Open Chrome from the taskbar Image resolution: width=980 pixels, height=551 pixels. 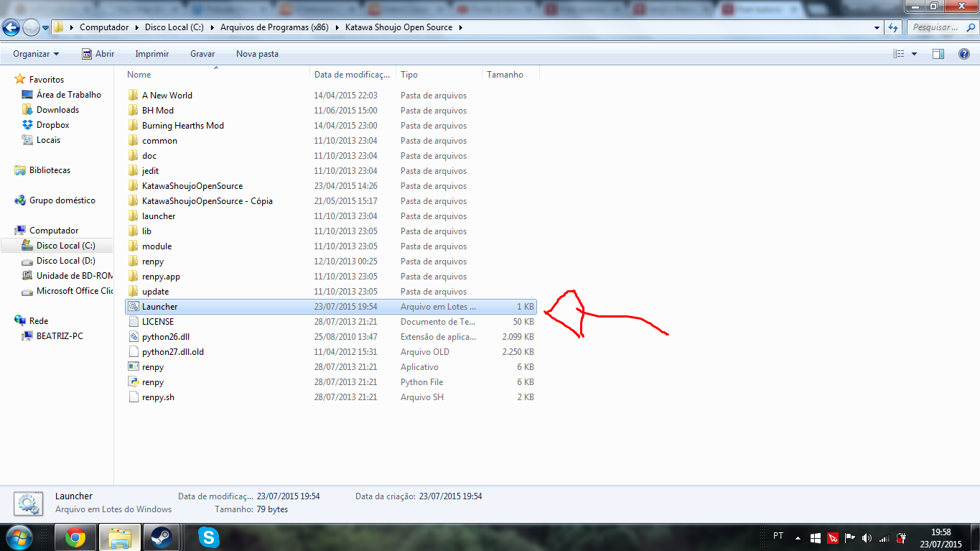(75, 537)
